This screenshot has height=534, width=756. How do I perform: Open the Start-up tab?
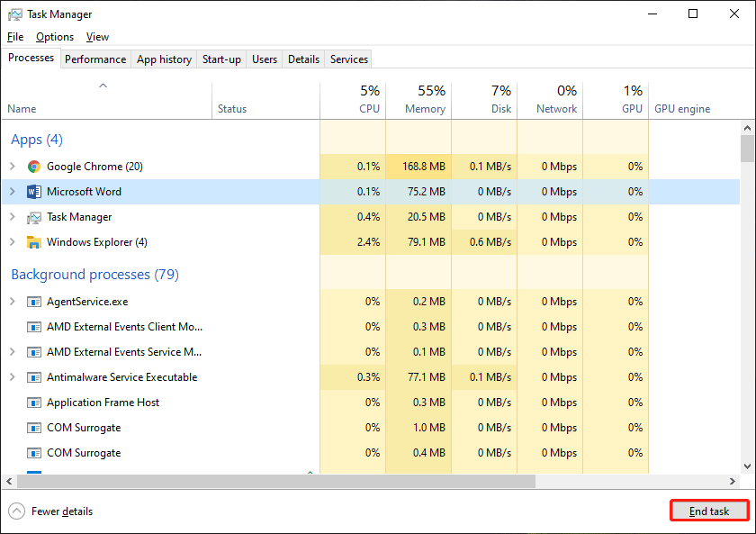click(221, 59)
